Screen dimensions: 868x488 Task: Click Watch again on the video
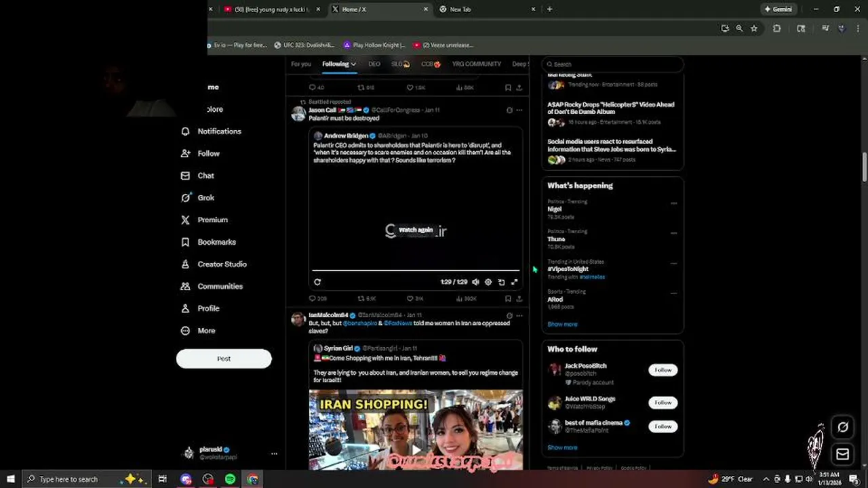(x=416, y=230)
